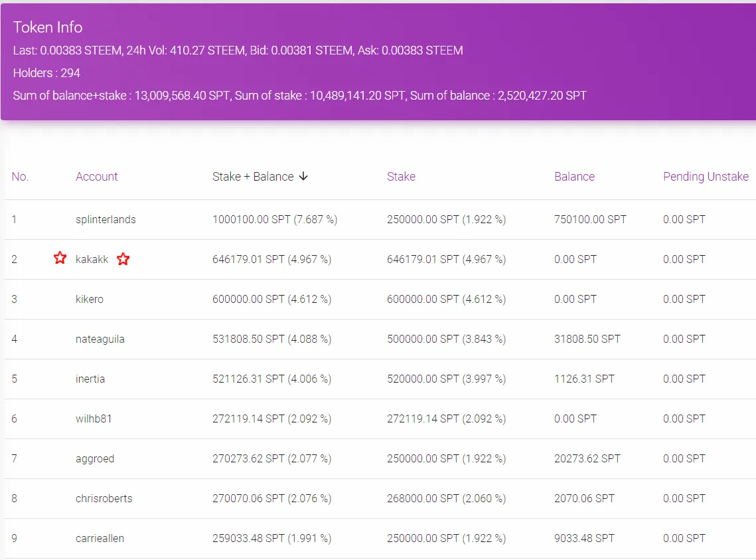Click chrisroberts stake 268000.00 SPT (2.060 %)
756x560 pixels.
pos(447,499)
